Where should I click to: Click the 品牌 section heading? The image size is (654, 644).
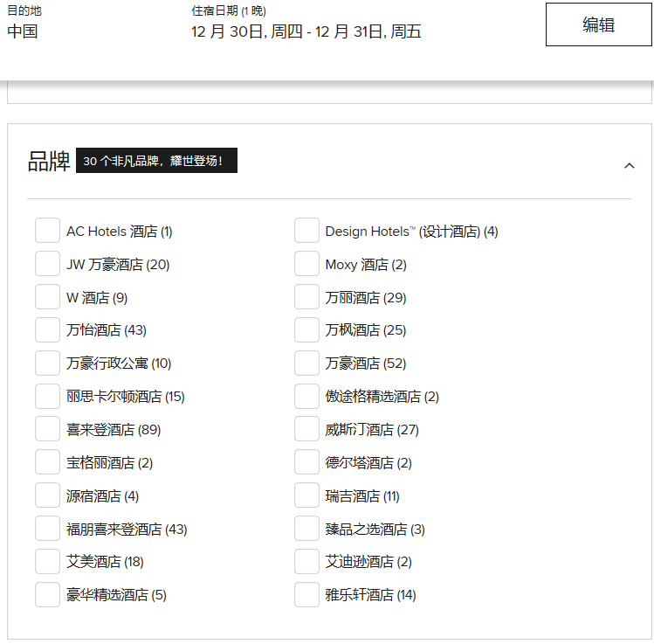click(48, 161)
